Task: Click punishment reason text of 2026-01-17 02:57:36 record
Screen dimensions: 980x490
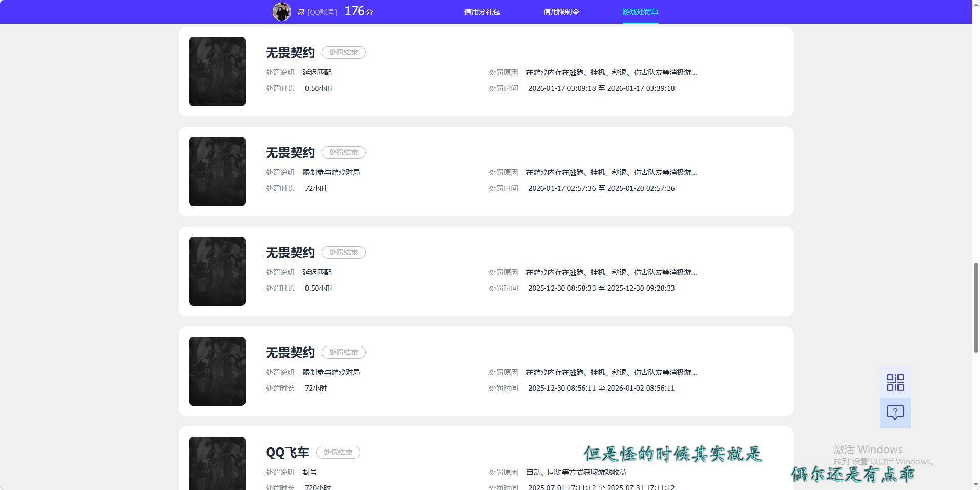Action: click(611, 172)
